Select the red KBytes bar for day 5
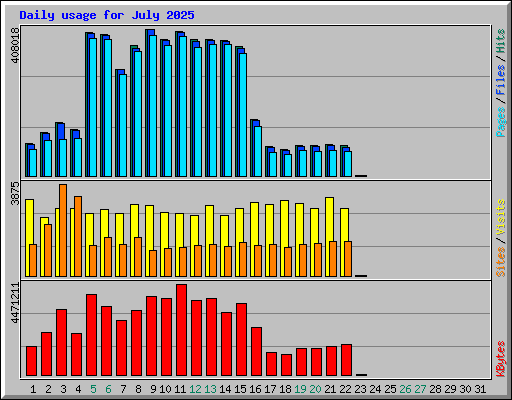 click(x=92, y=335)
